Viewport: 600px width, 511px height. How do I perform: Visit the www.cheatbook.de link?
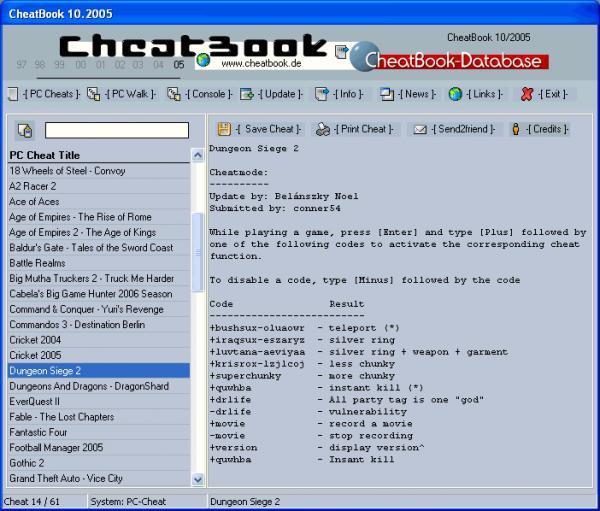[261, 64]
